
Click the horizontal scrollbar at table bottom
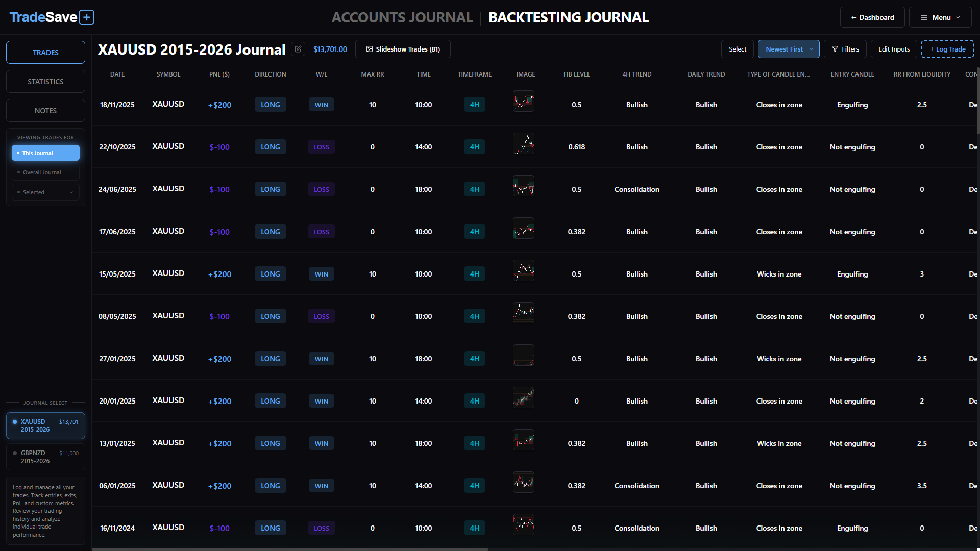tap(290, 549)
